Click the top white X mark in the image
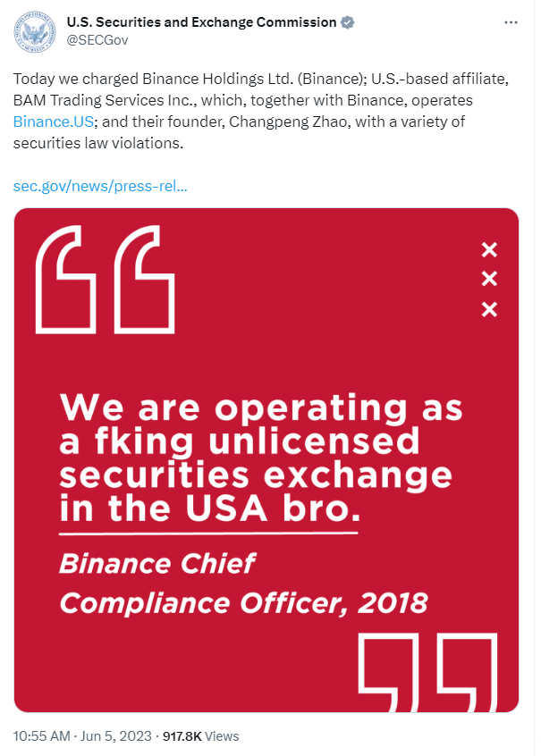This screenshot has height=756, width=541. [x=489, y=249]
